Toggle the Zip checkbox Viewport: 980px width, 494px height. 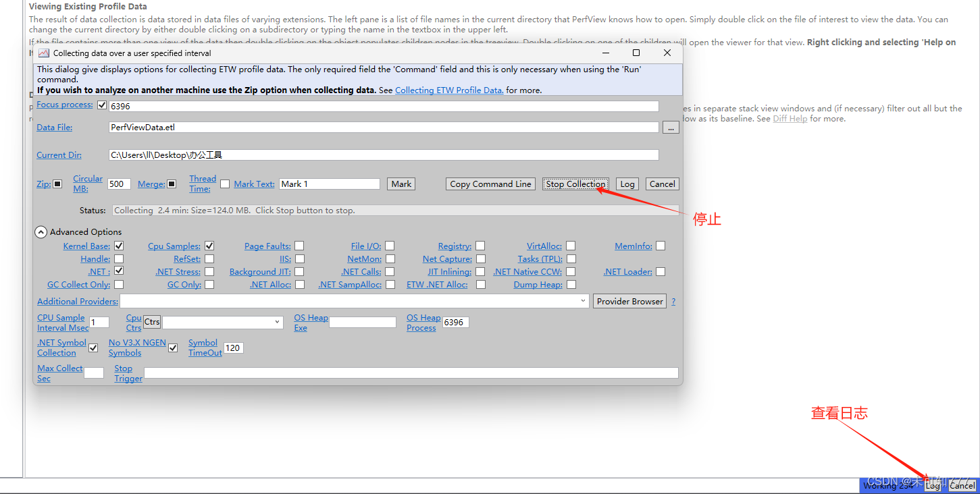[58, 184]
